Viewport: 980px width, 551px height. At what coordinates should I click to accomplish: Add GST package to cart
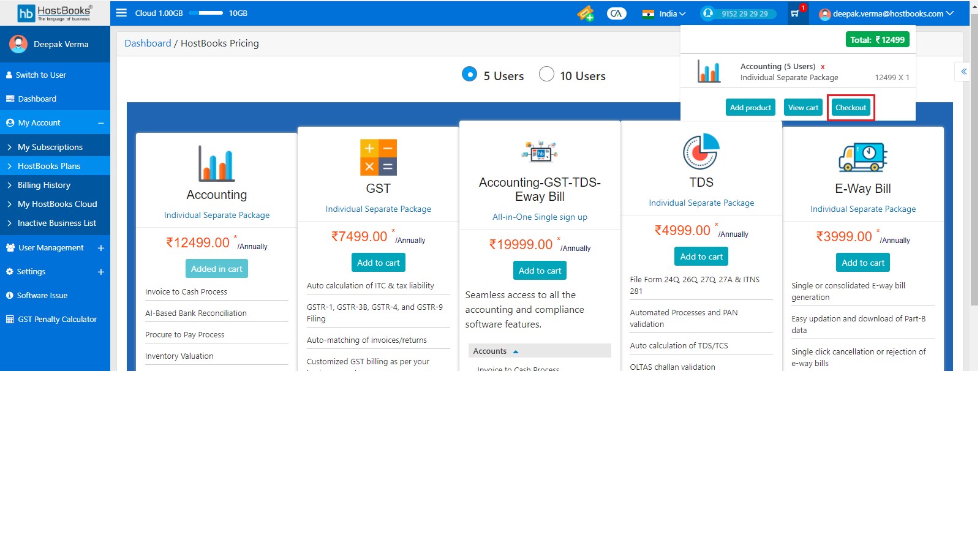(379, 263)
